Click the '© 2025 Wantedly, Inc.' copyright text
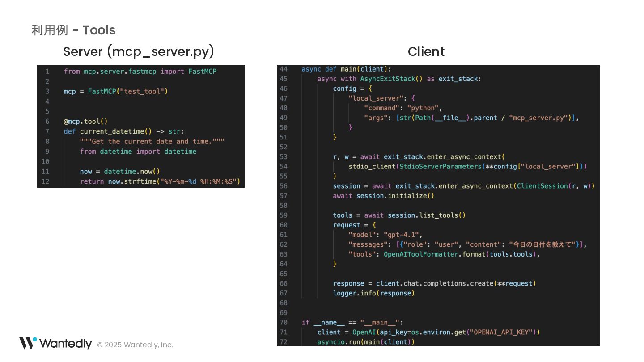 (x=135, y=345)
